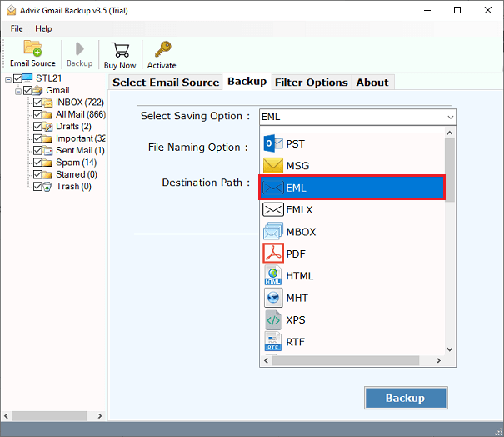504x437 pixels.
Task: Switch to the Backup tab
Action: [247, 82]
